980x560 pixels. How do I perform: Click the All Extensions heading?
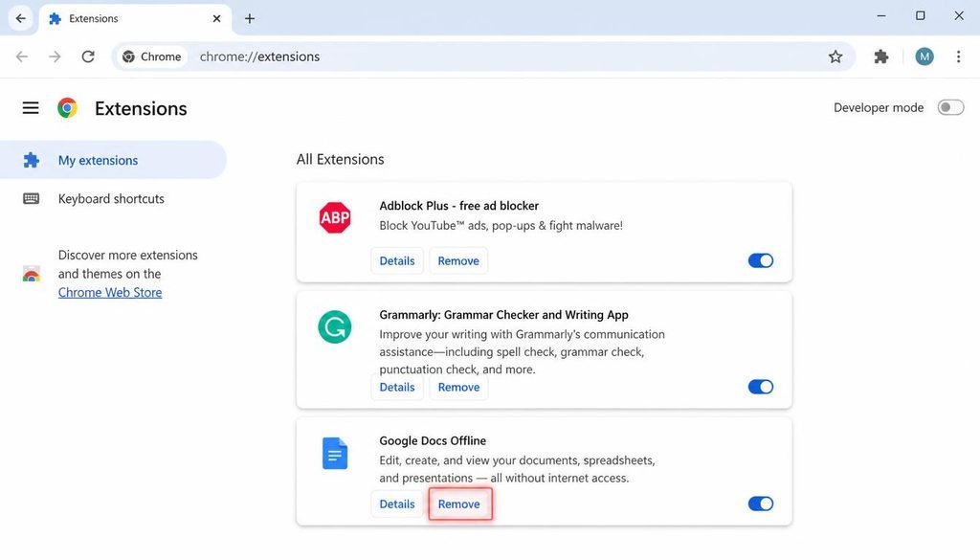pyautogui.click(x=340, y=159)
